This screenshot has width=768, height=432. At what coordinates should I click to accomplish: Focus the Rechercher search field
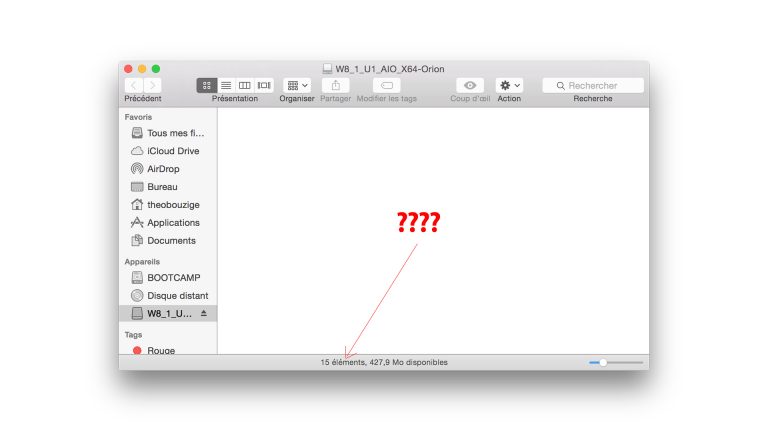tap(593, 85)
